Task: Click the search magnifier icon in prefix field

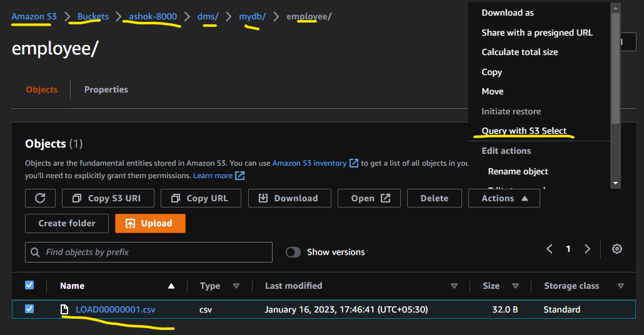Action: (35, 252)
